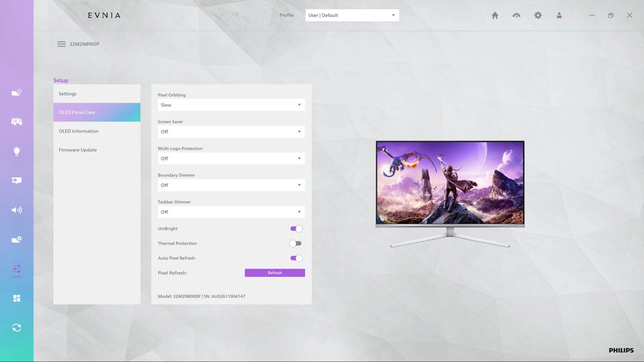Open the settings gear icon in header
The height and width of the screenshot is (362, 644).
(x=538, y=16)
